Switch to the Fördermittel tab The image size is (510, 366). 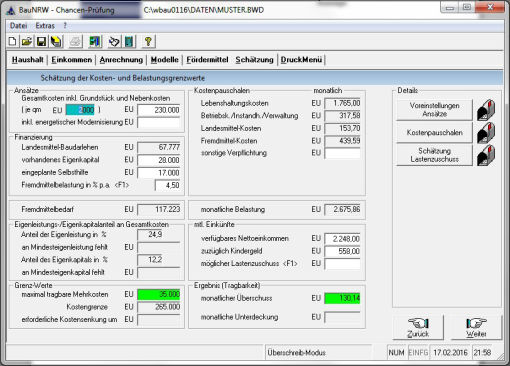[207, 60]
